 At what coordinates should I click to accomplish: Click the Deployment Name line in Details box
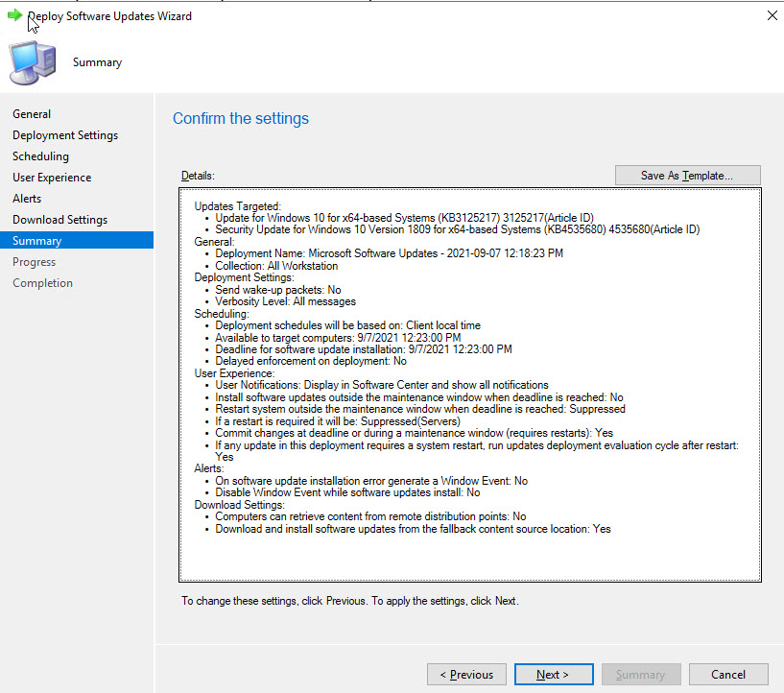[389, 253]
